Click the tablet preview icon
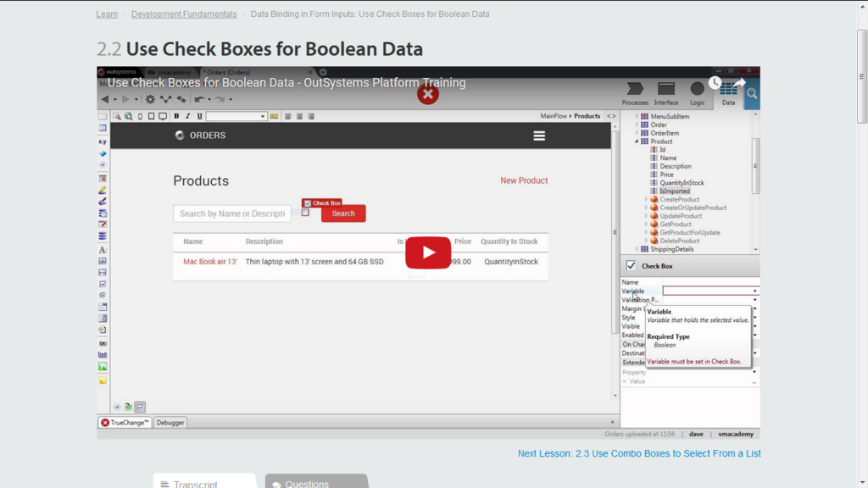 click(x=151, y=116)
